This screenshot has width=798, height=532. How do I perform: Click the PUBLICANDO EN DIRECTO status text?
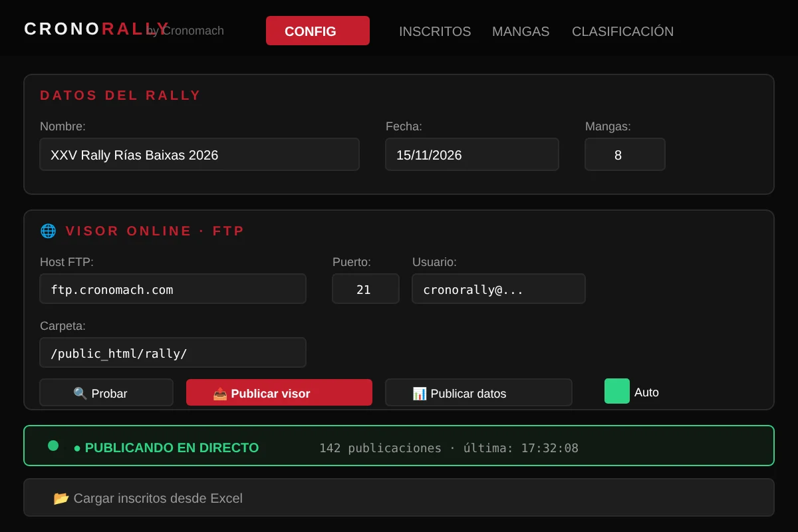coord(166,448)
